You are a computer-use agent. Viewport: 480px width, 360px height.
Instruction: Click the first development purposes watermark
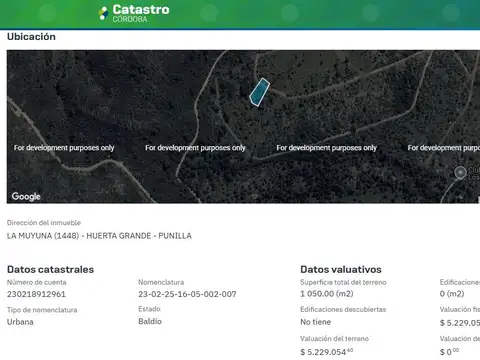pyautogui.click(x=64, y=148)
